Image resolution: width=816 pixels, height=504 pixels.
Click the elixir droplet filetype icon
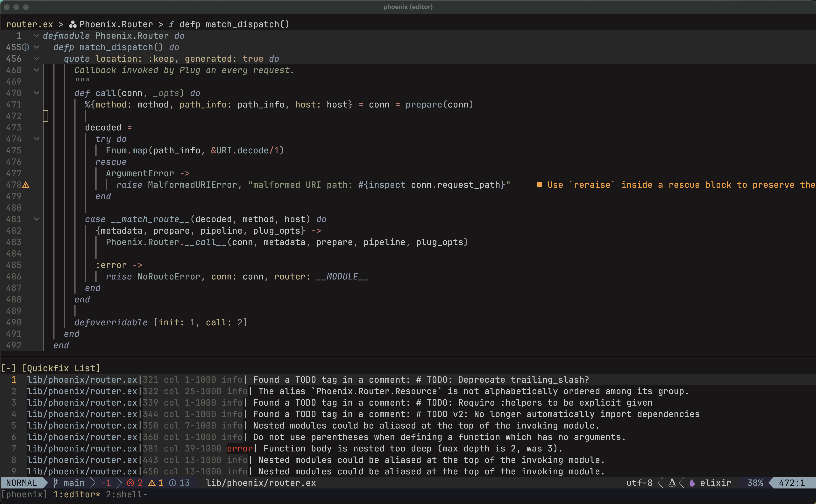tap(692, 483)
